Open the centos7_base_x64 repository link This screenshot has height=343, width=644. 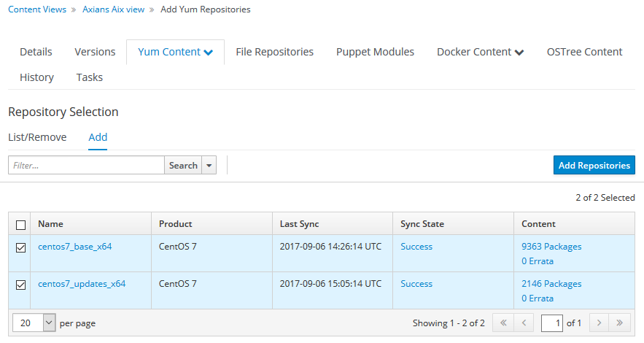click(x=75, y=247)
